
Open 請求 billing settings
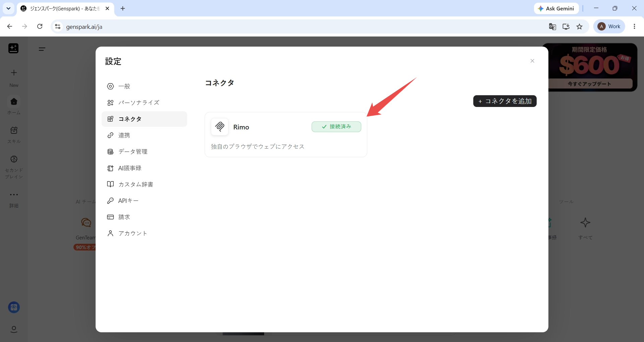click(x=144, y=217)
